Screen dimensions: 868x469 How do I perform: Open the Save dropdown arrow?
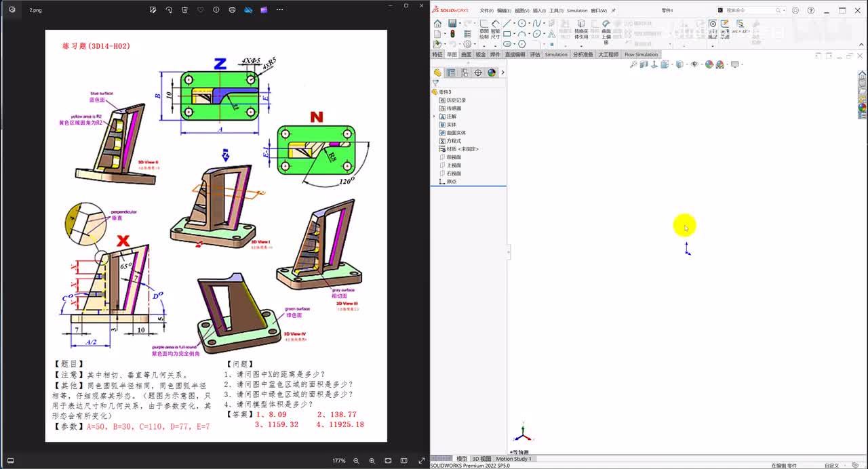tap(459, 24)
